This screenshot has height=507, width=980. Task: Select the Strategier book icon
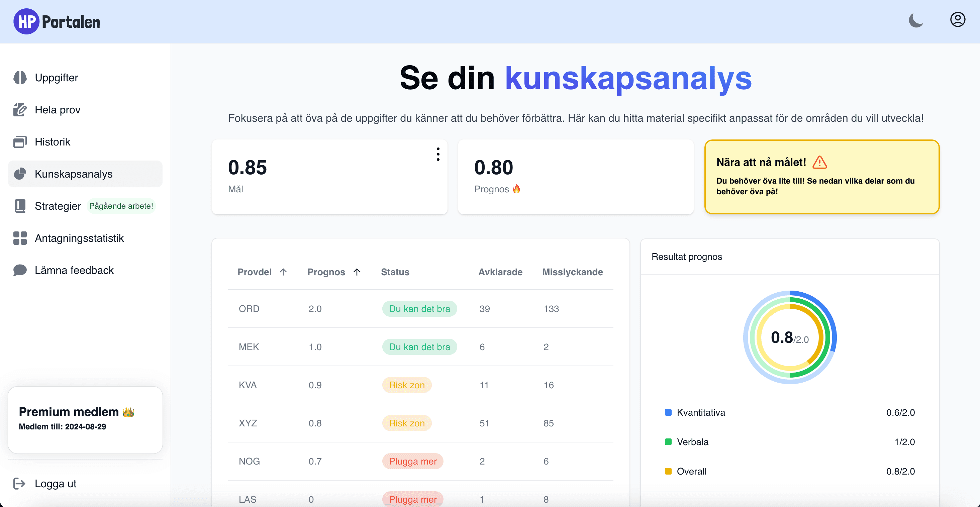coord(20,206)
